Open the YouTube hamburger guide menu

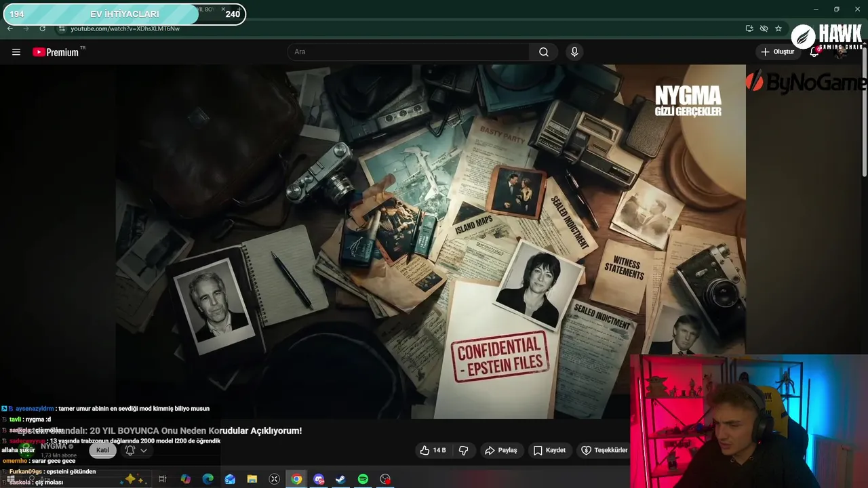point(16,52)
